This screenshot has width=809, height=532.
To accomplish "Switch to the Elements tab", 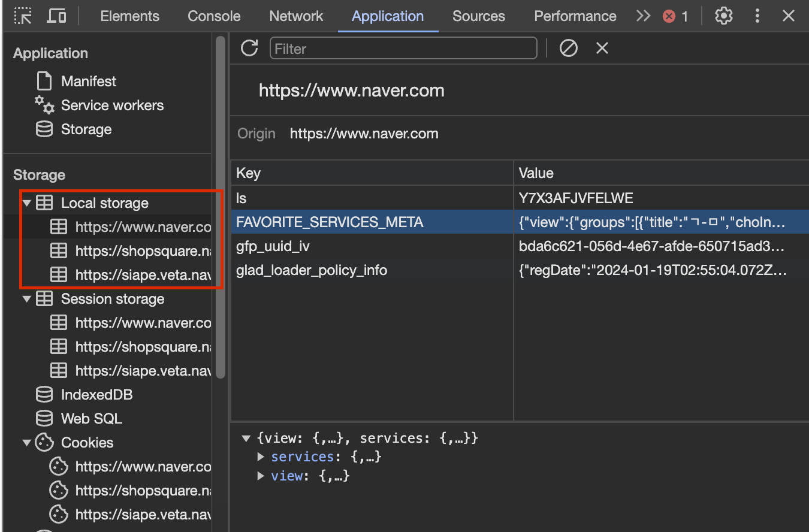I will tap(130, 16).
